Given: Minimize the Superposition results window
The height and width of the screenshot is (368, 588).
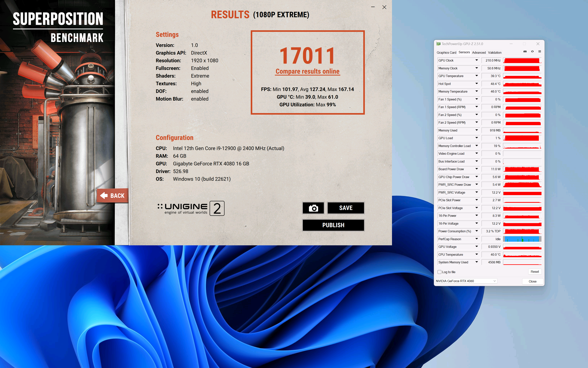Looking at the screenshot, I should [373, 7].
